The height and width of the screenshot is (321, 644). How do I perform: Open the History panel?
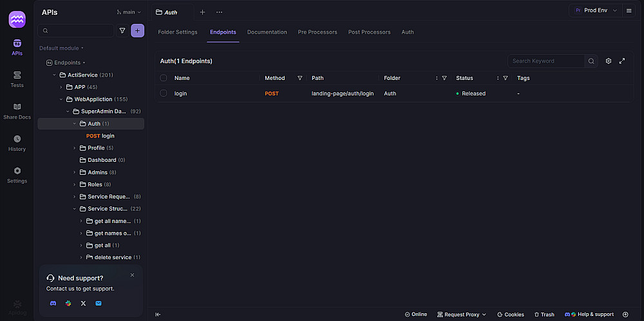[17, 142]
